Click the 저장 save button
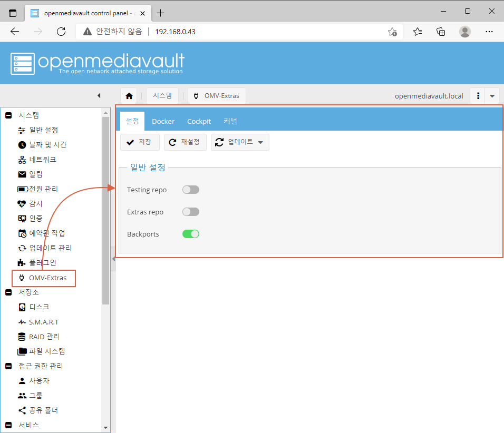504x433 pixels. 140,142
